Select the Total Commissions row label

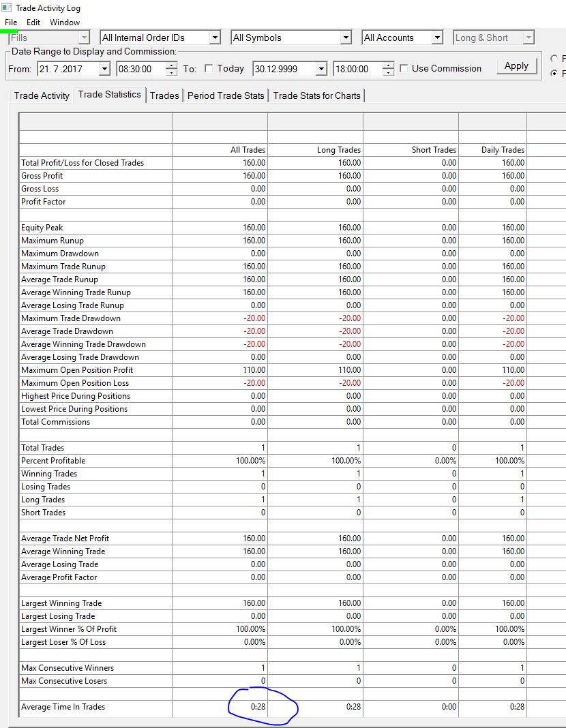tap(55, 423)
